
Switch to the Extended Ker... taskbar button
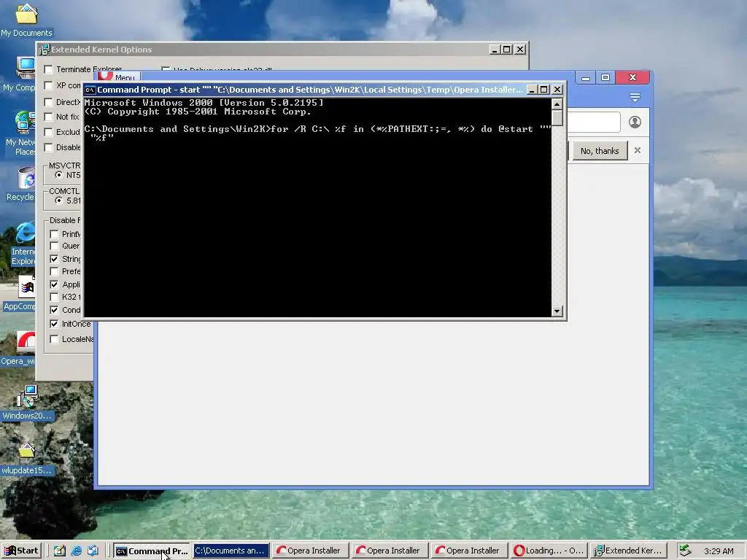point(628,551)
